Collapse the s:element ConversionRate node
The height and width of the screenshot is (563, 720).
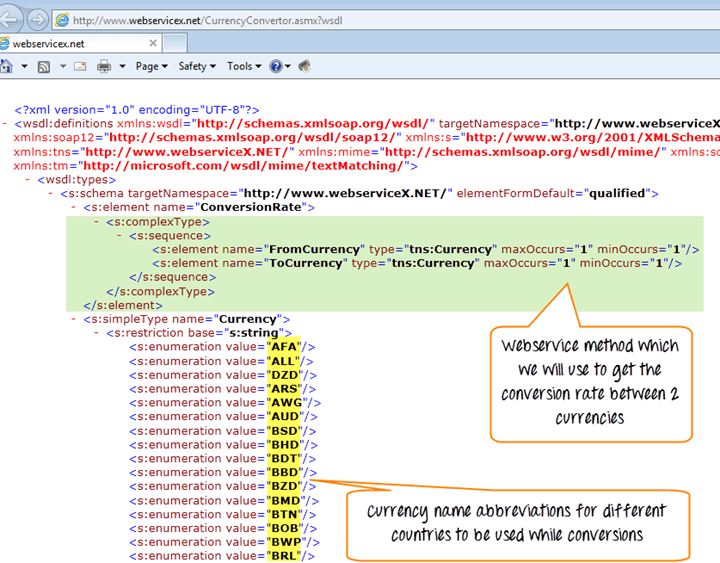pyautogui.click(x=73, y=207)
